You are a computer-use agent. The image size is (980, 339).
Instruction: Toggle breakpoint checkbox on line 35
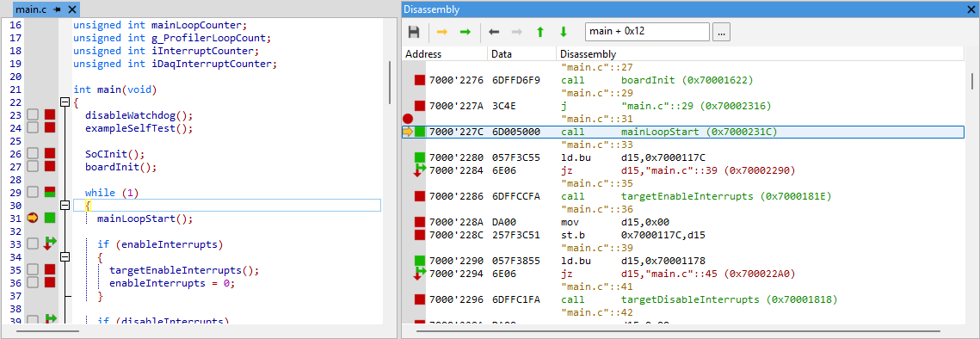point(33,270)
